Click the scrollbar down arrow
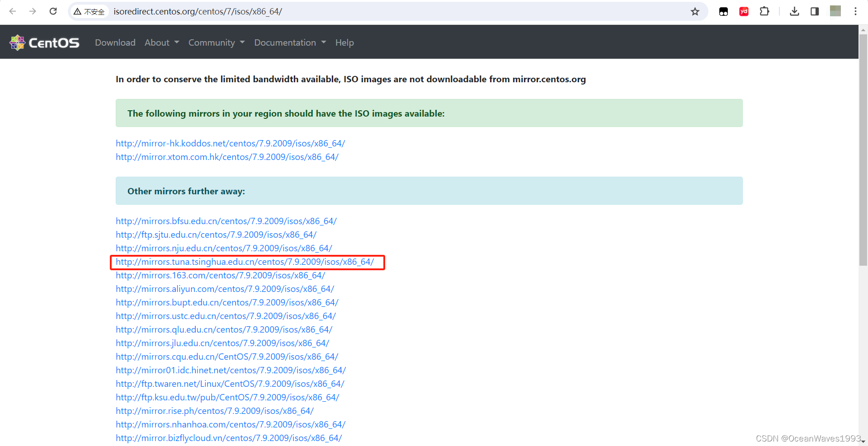Viewport: 868px width, 446px height. pyautogui.click(x=863, y=441)
